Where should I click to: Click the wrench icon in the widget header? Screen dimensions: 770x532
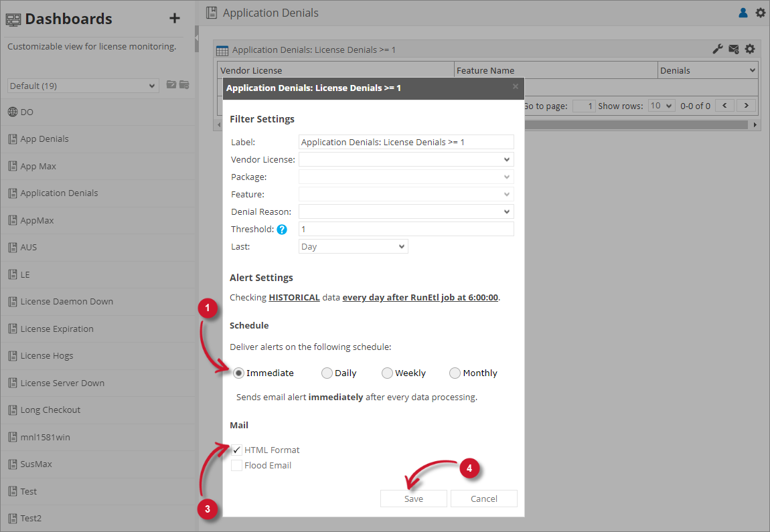pos(718,49)
